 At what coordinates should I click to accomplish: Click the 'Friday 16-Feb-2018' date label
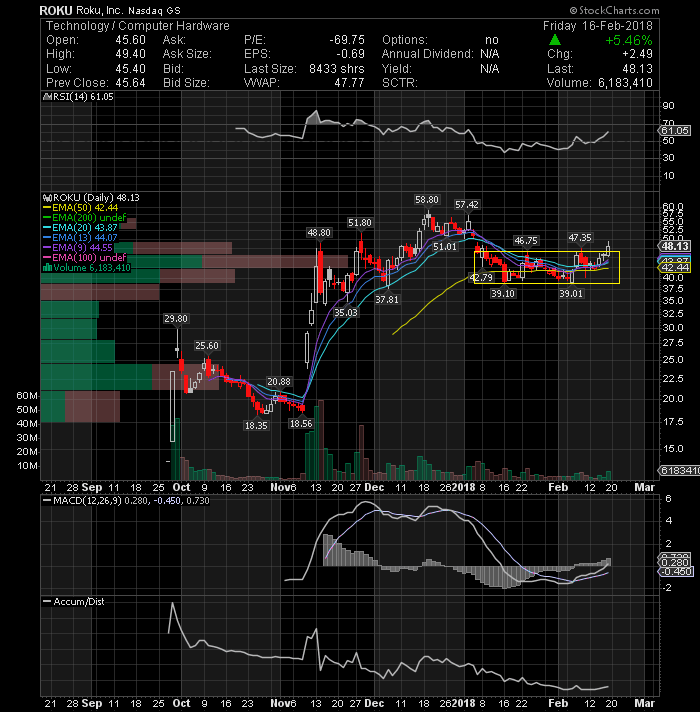598,25
